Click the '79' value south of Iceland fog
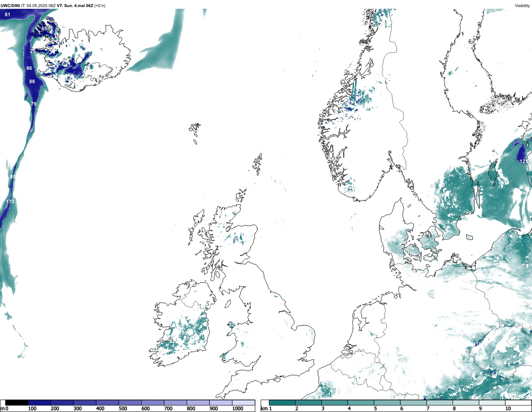The height and width of the screenshot is (412, 532). tap(34, 104)
